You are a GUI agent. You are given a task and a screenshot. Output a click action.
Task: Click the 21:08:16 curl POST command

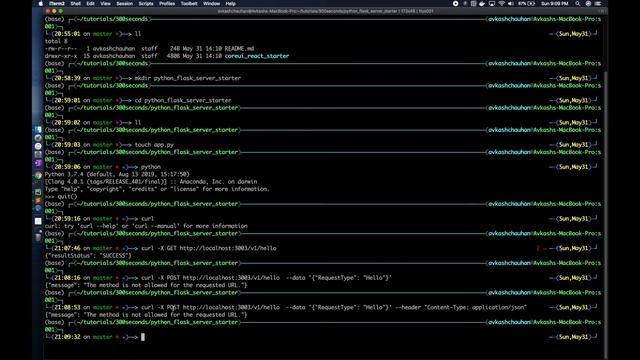[266, 278]
